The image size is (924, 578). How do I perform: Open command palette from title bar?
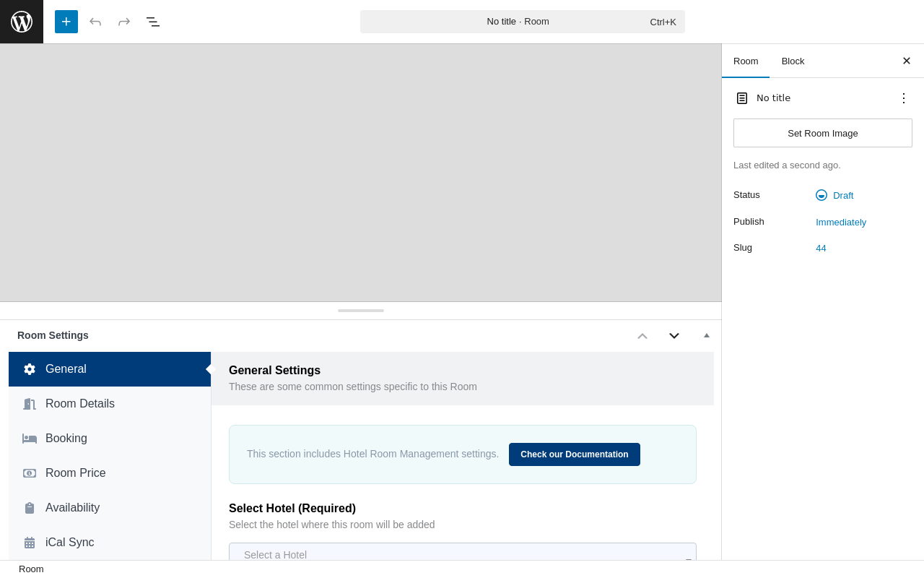click(523, 22)
